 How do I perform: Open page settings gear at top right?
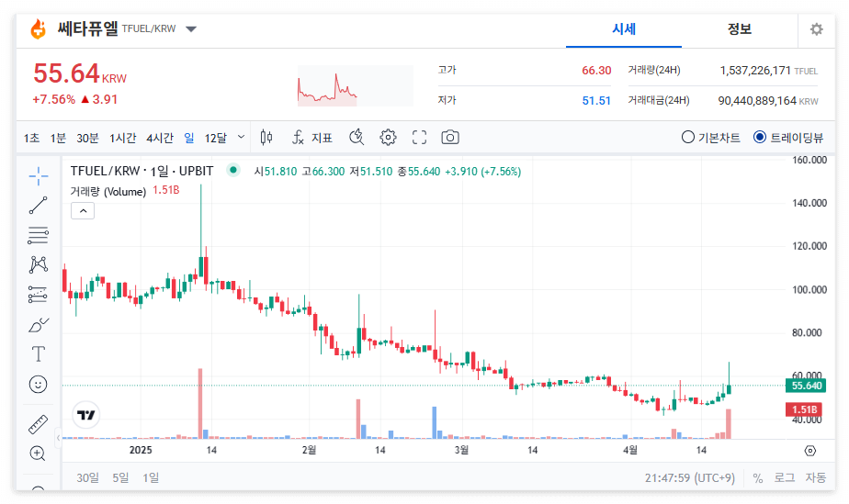[817, 29]
